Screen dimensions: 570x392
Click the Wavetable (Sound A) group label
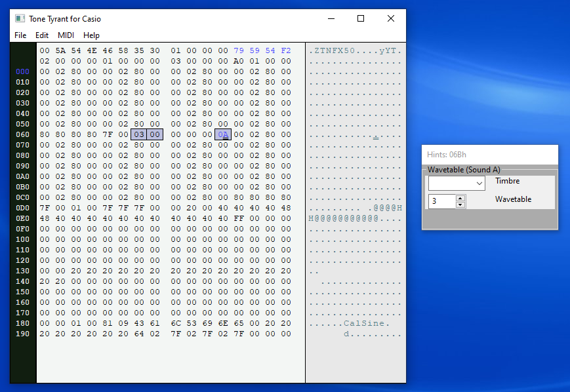pyautogui.click(x=464, y=170)
